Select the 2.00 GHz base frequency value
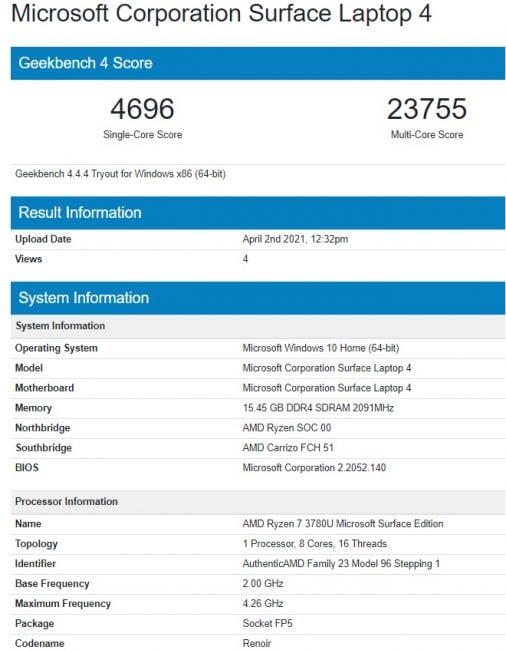Viewport: 506px width, 650px height. point(263,583)
